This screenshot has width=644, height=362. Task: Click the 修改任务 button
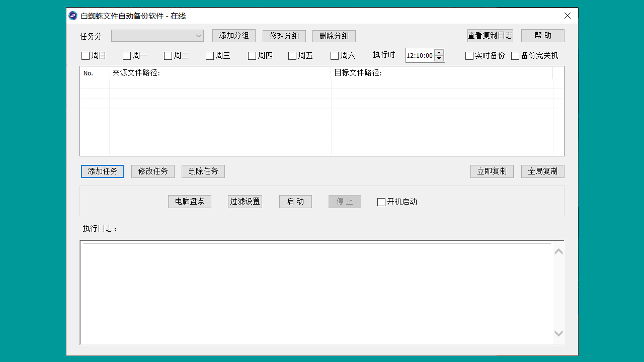pos(153,171)
